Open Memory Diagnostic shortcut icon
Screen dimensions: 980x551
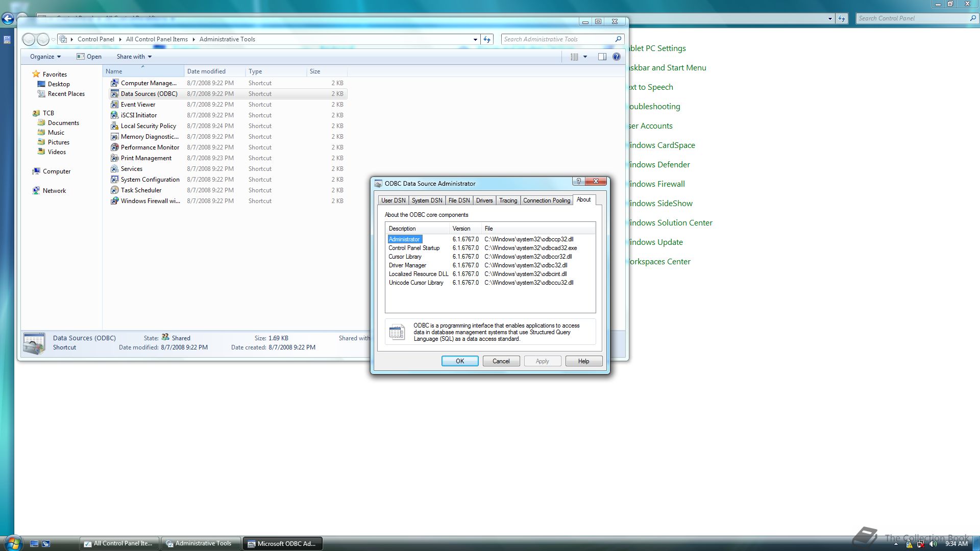(x=115, y=136)
